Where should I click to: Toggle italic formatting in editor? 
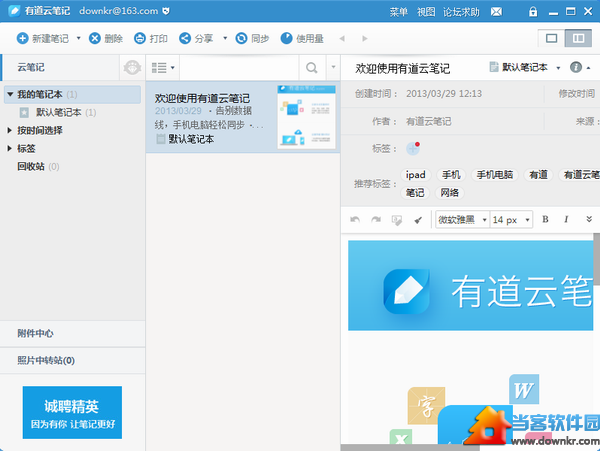[x=566, y=219]
